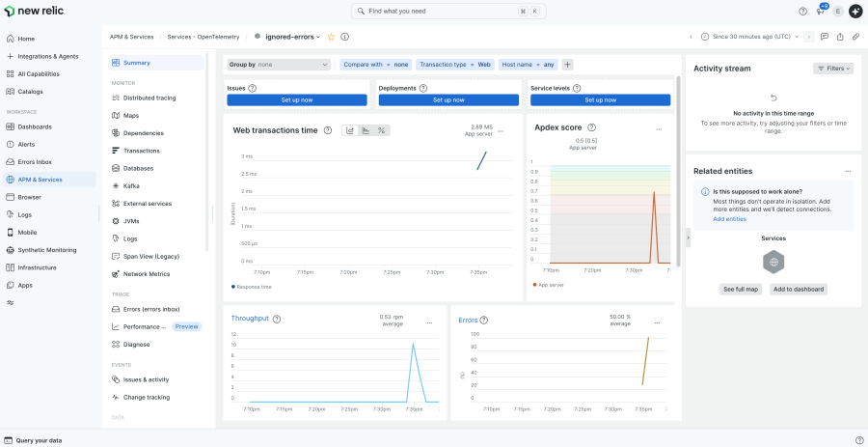This screenshot has height=447, width=868.
Task: Open user account avatar E
Action: point(838,11)
